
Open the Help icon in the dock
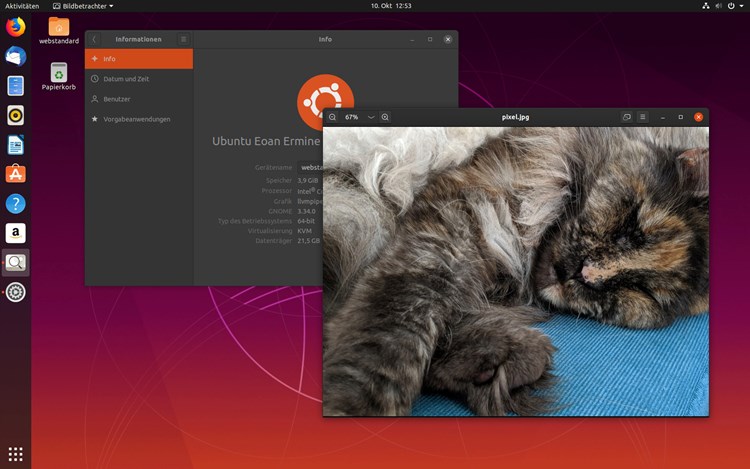15,204
